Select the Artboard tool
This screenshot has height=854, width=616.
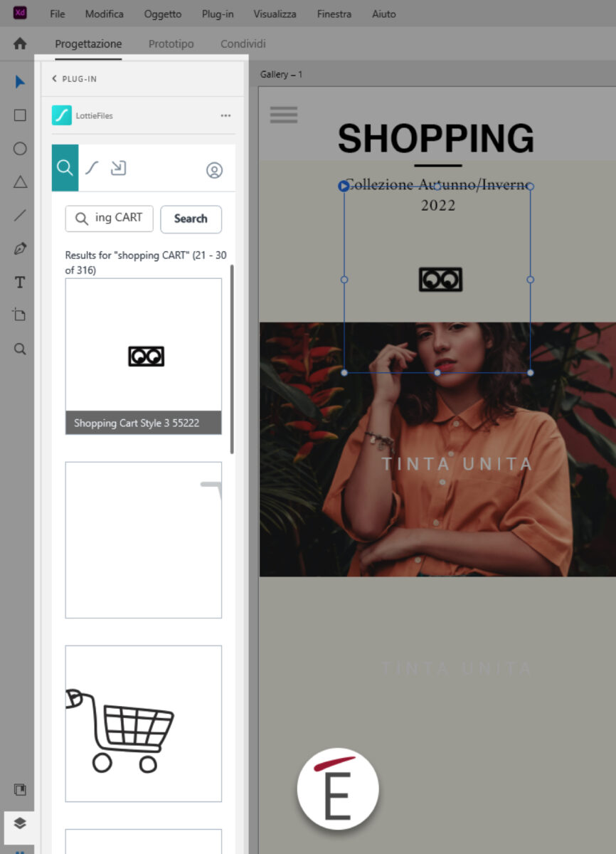[20, 315]
